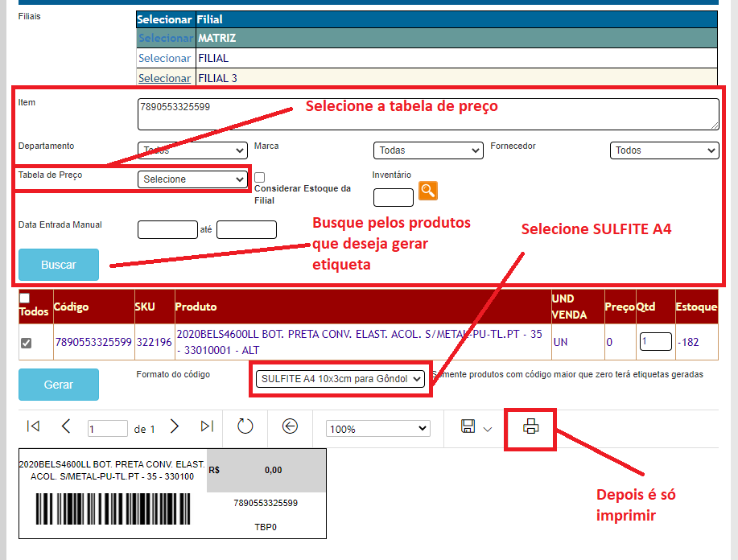This screenshot has width=738, height=560.
Task: Click the Estoque column header
Action: point(697,307)
